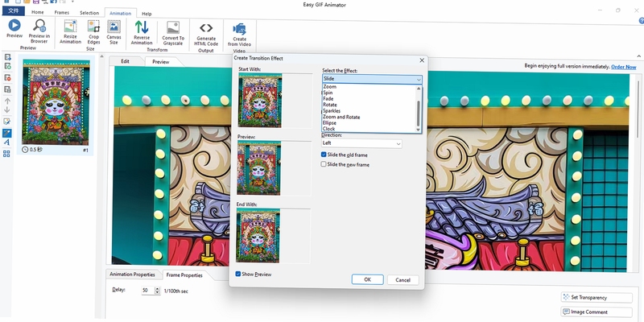The height and width of the screenshot is (322, 644).
Task: Increase Delay with the up stepper
Action: click(x=157, y=289)
